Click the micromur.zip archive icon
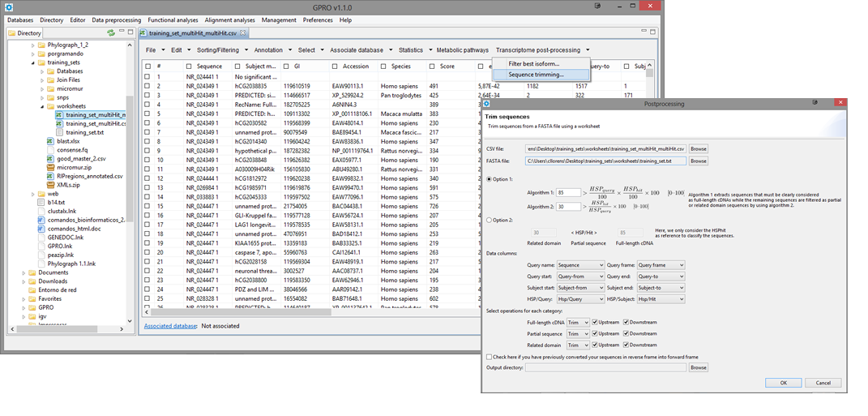This screenshot has width=868, height=416. [51, 167]
